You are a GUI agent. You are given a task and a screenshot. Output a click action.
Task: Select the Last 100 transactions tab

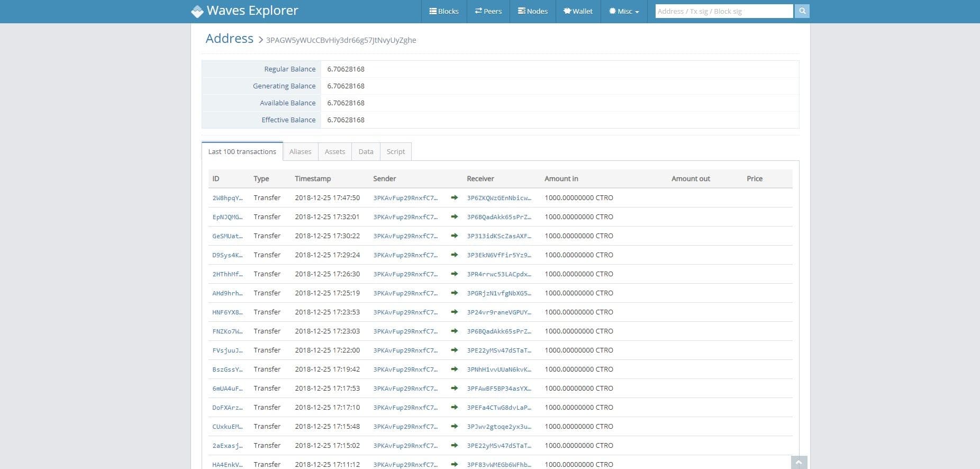pos(242,151)
